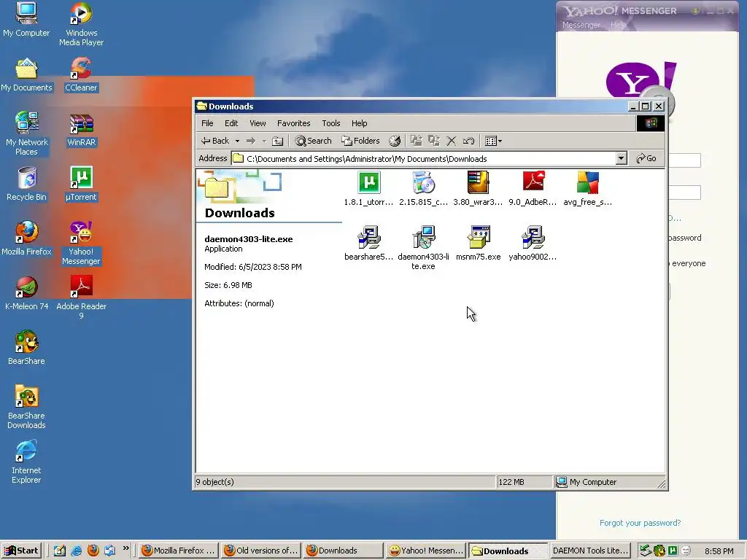Image resolution: width=747 pixels, height=560 pixels.
Task: Select the CCleaner desktop shortcut
Action: pos(81,75)
